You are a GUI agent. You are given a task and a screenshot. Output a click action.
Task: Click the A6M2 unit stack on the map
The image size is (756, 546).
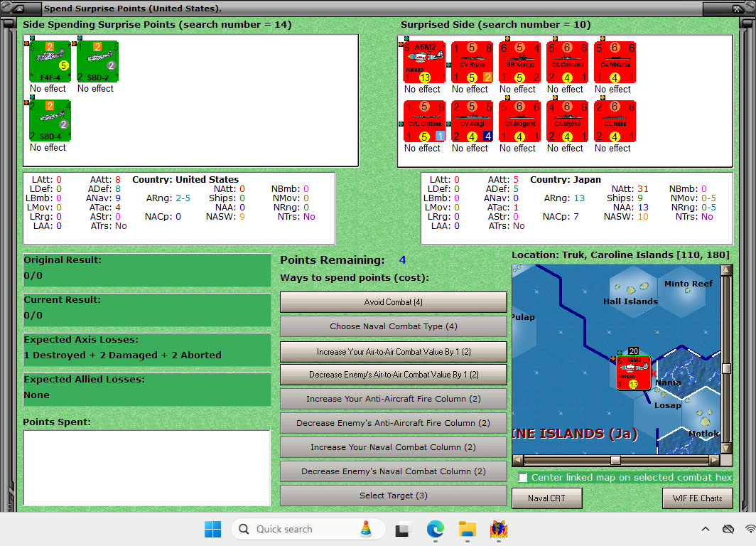pyautogui.click(x=634, y=373)
